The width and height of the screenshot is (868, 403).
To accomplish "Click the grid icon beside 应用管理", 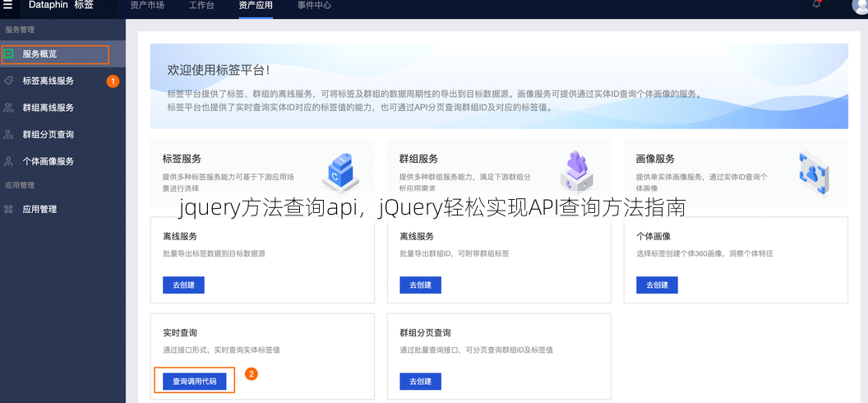I will (x=8, y=209).
